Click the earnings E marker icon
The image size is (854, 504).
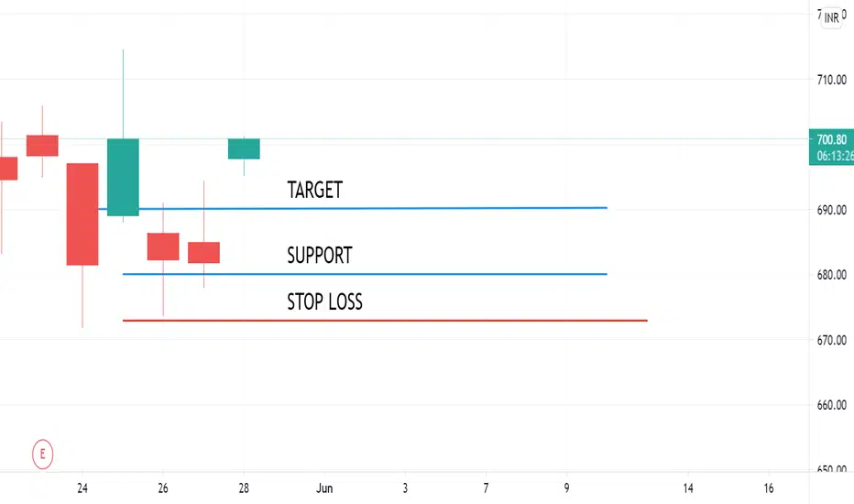coord(42,454)
